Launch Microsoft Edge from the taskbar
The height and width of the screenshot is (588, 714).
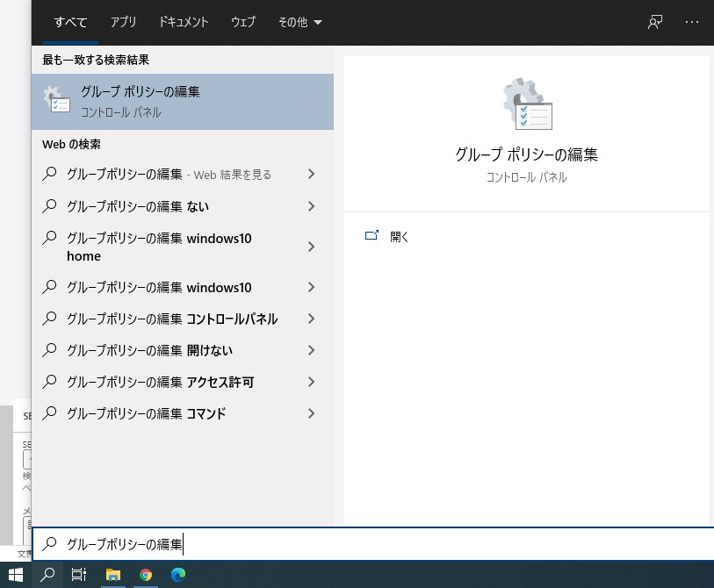tap(178, 575)
